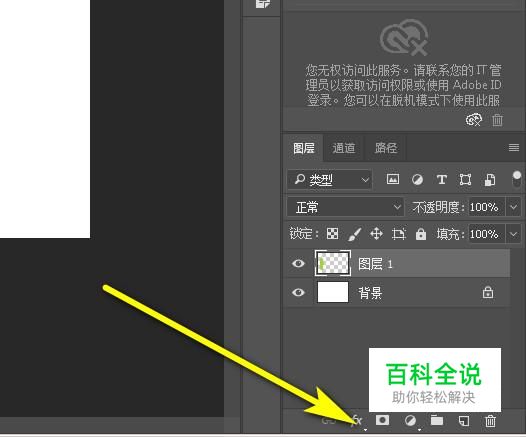Link layers with chain icon
Image resolution: width=526 pixels, height=437 pixels.
329,421
